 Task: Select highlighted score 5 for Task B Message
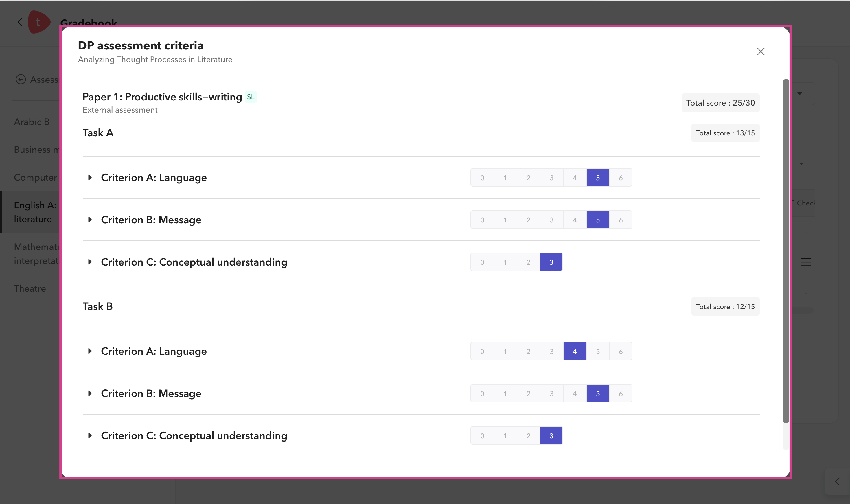[x=598, y=393]
